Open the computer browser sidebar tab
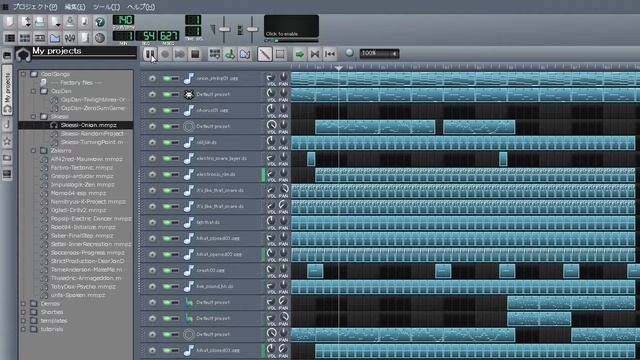Image resolution: width=640 pixels, height=360 pixels. [x=7, y=174]
